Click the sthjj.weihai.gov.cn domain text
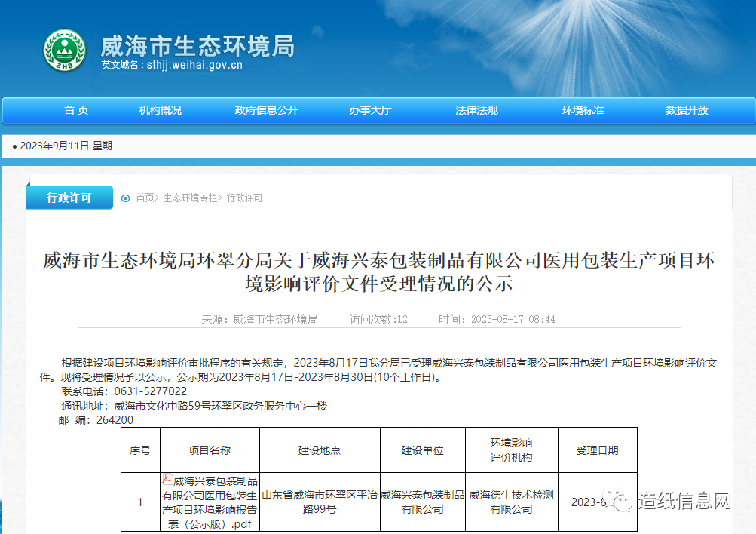Viewport: 756px width, 534px height. pos(194,66)
